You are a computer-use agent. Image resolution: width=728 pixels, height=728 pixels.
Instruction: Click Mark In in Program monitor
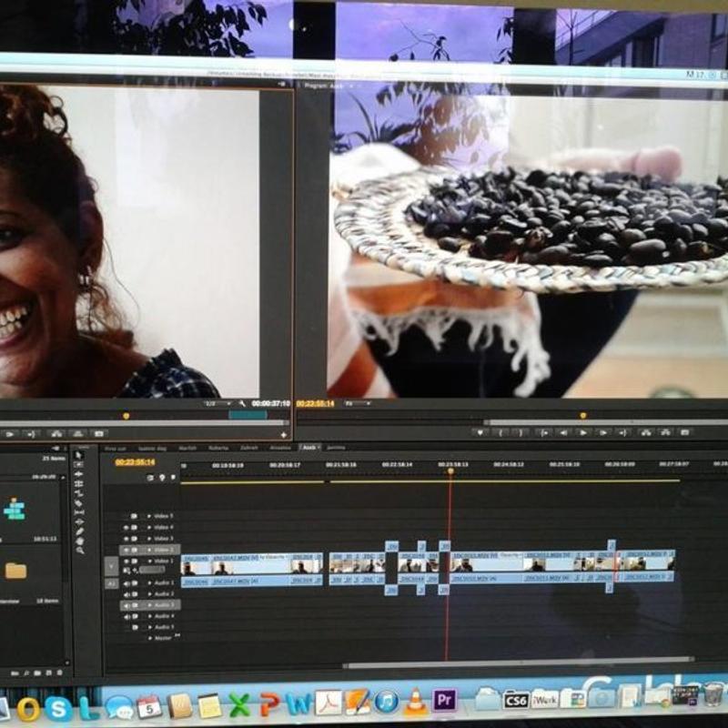501,433
